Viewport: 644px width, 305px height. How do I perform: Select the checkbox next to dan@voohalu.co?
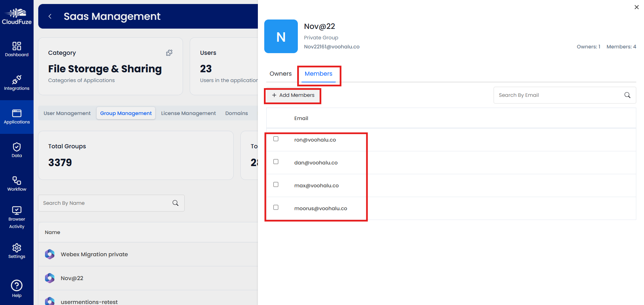tap(276, 161)
